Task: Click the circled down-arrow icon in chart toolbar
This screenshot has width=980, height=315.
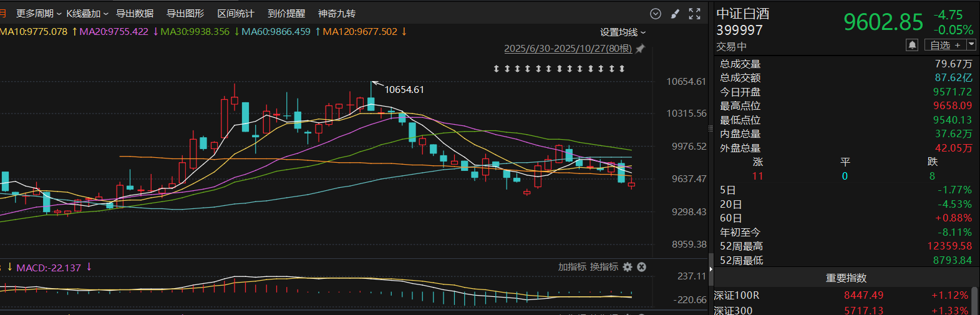Action: coord(656,14)
